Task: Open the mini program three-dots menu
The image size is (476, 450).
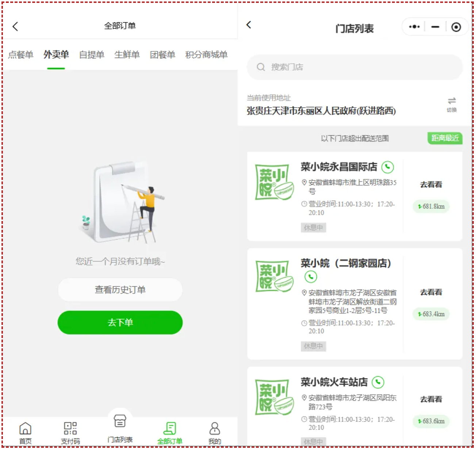Action: (x=414, y=27)
